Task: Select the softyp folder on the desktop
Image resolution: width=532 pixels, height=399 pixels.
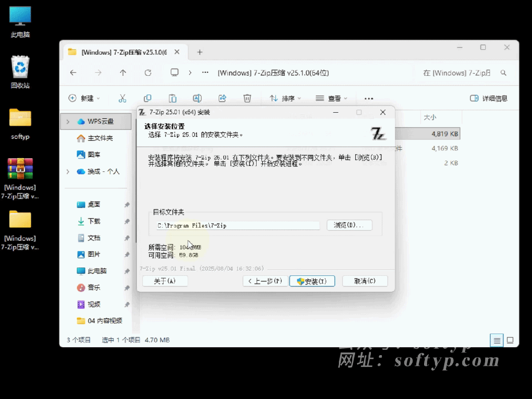Action: point(20,124)
